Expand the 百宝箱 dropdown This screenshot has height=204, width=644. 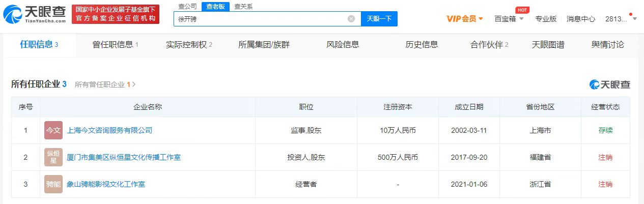point(510,19)
